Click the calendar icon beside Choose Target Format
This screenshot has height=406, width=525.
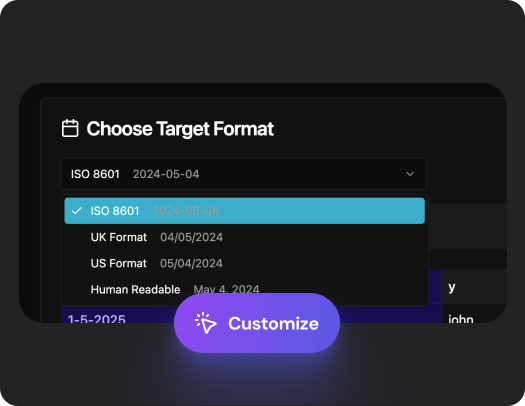pos(70,128)
